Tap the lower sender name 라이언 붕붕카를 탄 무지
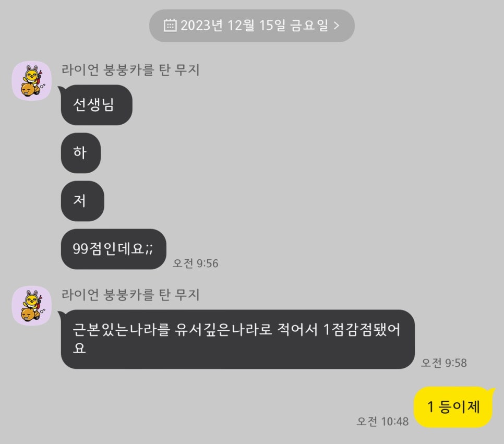This screenshot has width=504, height=444. [130, 294]
